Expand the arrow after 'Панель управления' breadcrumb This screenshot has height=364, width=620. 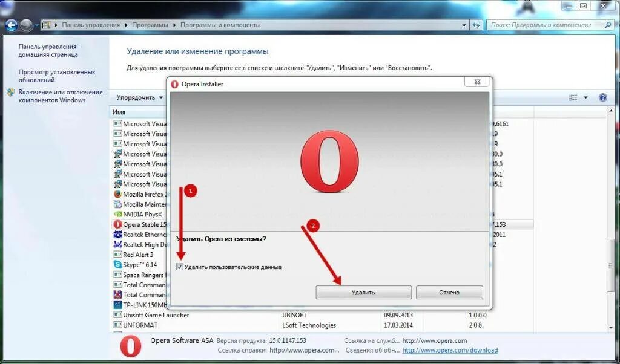pyautogui.click(x=126, y=25)
